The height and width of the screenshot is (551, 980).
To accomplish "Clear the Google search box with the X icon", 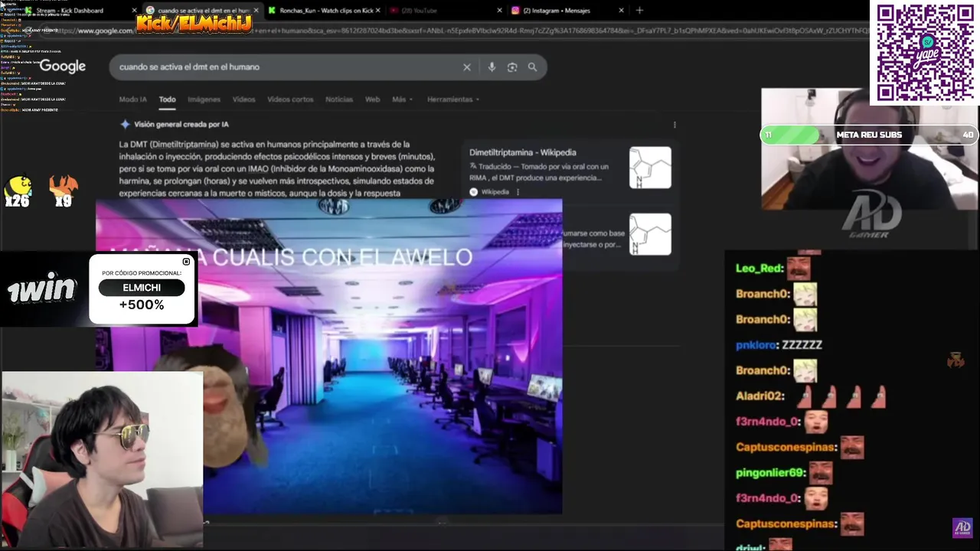I will 467,67.
